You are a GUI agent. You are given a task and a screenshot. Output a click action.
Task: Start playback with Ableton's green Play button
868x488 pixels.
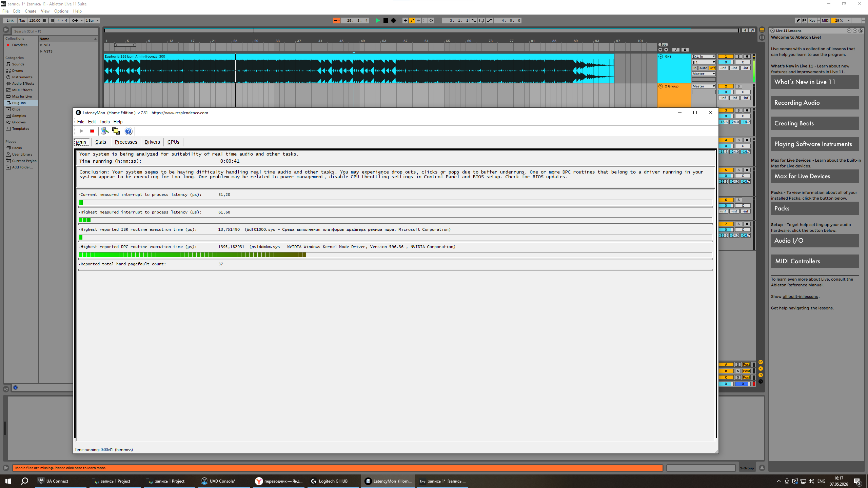(377, 21)
